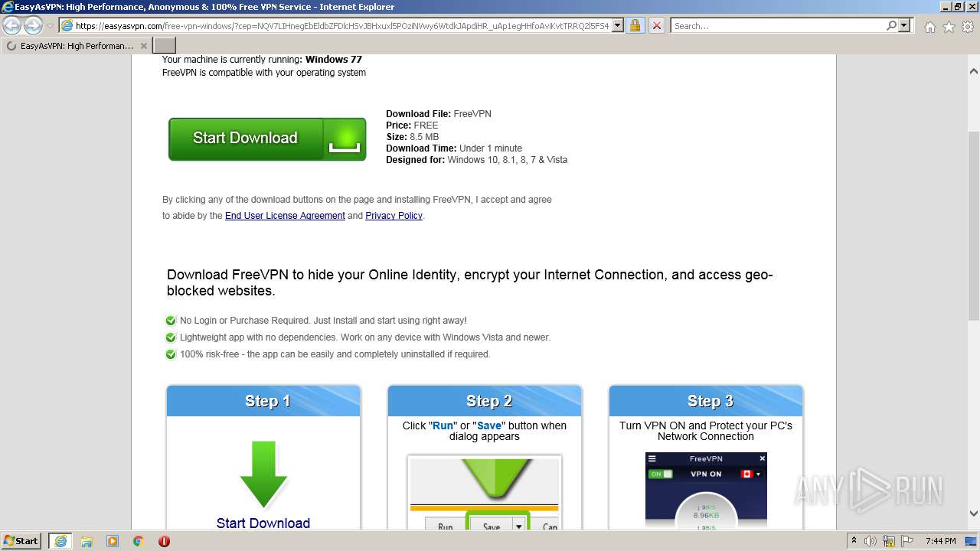Viewport: 980px width, 551px height.
Task: Click the taskbar clock 7:44 PM
Action: pos(941,541)
